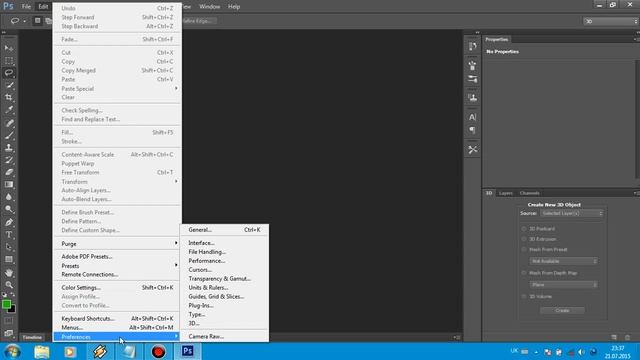Select the Zoom tool
The height and width of the screenshot is (360, 640).
coord(9,284)
